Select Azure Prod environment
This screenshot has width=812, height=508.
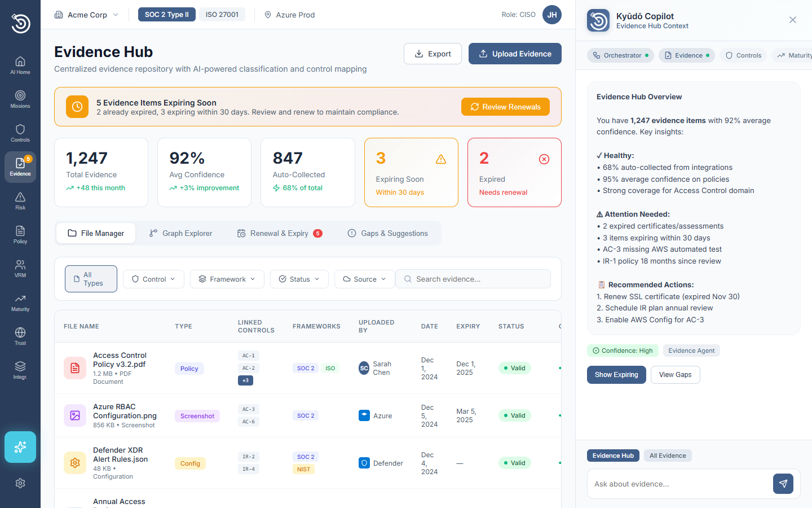[x=290, y=15]
